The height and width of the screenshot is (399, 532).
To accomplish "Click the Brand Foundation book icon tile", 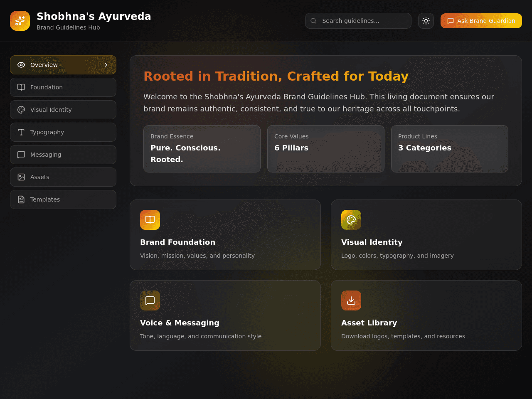I will click(x=150, y=220).
